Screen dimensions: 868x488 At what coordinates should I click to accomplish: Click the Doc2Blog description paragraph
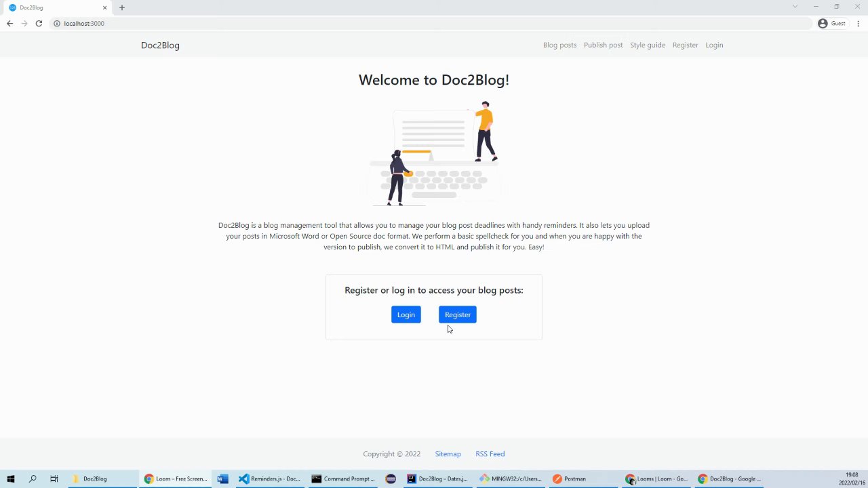[434, 236]
